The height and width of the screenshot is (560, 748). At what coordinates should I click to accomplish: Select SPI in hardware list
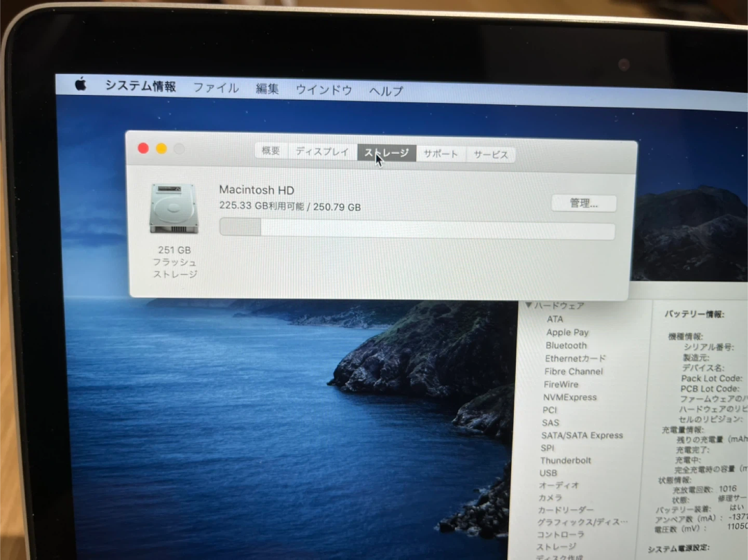[x=547, y=447]
